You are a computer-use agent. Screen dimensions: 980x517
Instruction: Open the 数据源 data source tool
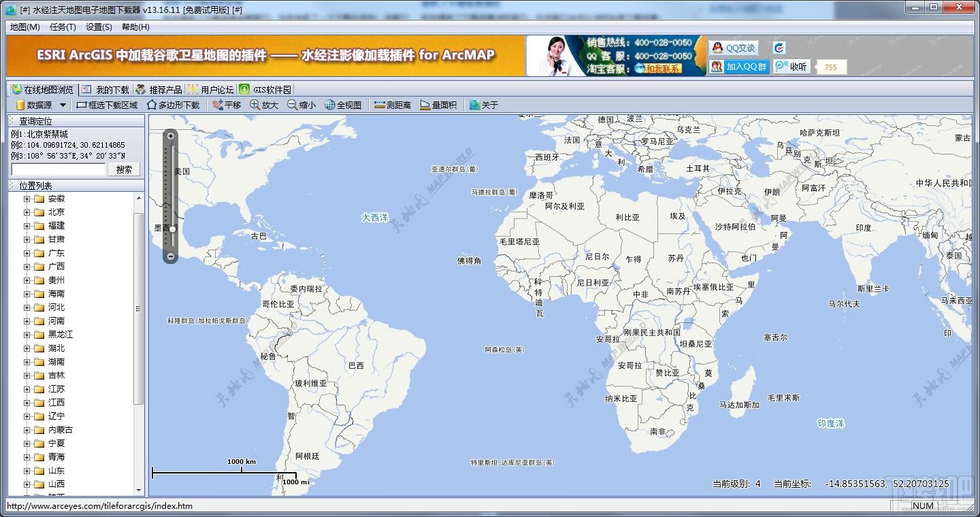34,105
